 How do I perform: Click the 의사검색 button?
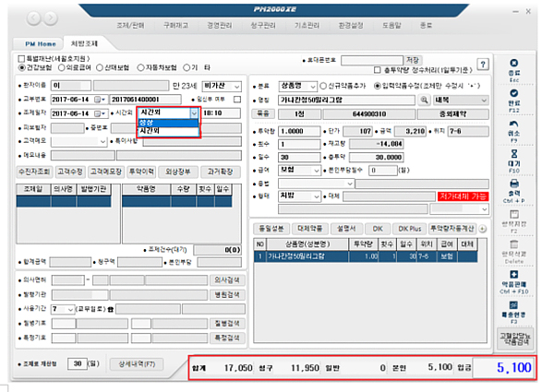227,280
